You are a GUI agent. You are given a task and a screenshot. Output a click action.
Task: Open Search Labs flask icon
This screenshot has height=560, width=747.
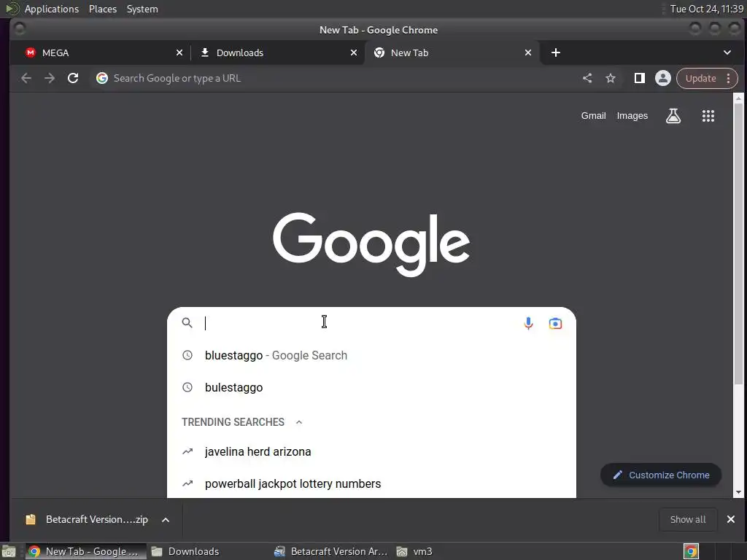(x=673, y=116)
